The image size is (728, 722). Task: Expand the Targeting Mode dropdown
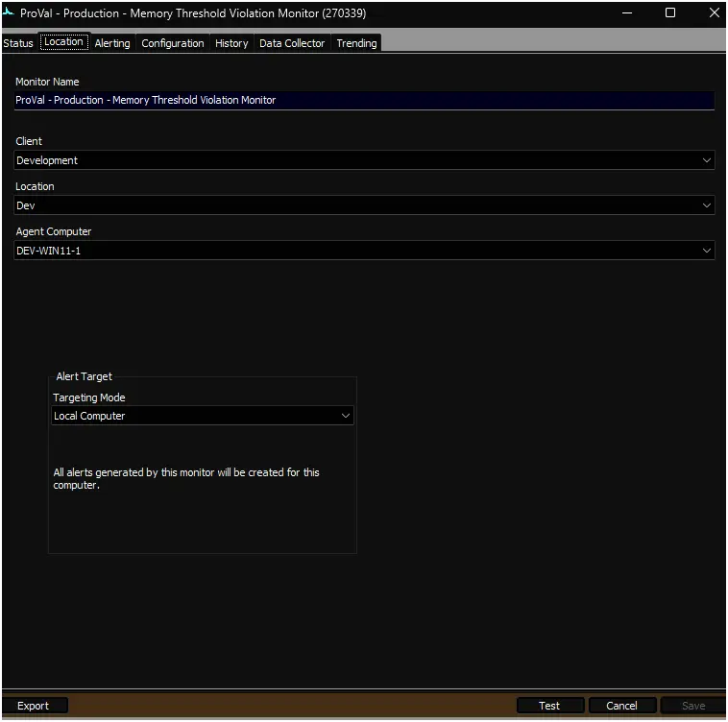pyautogui.click(x=203, y=416)
